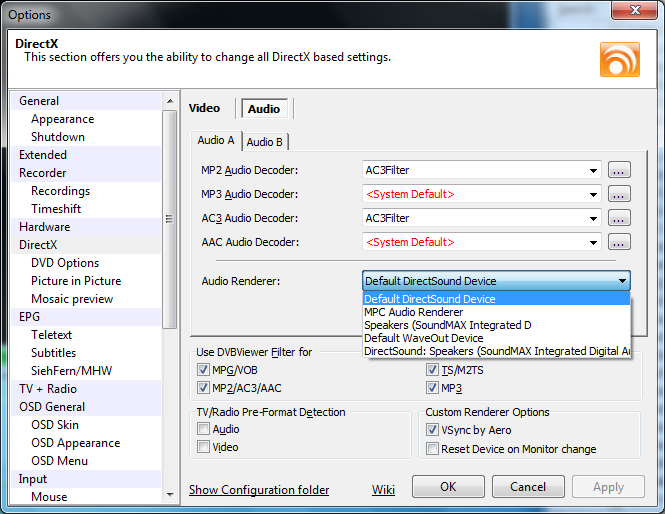Screen dimensions: 665x514
Task: Enable Reset Device on Monitor change
Action: (x=432, y=449)
